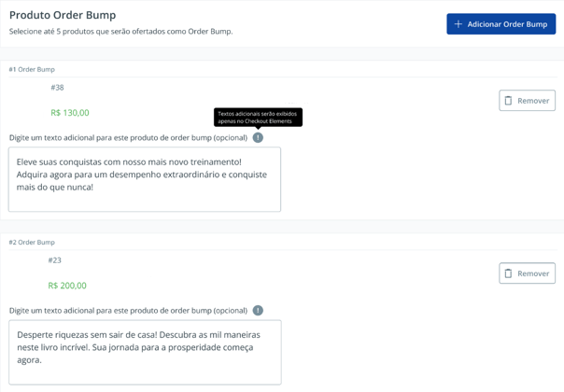Remove the R$ 200,00 order bump product
564x392 pixels.
click(527, 273)
